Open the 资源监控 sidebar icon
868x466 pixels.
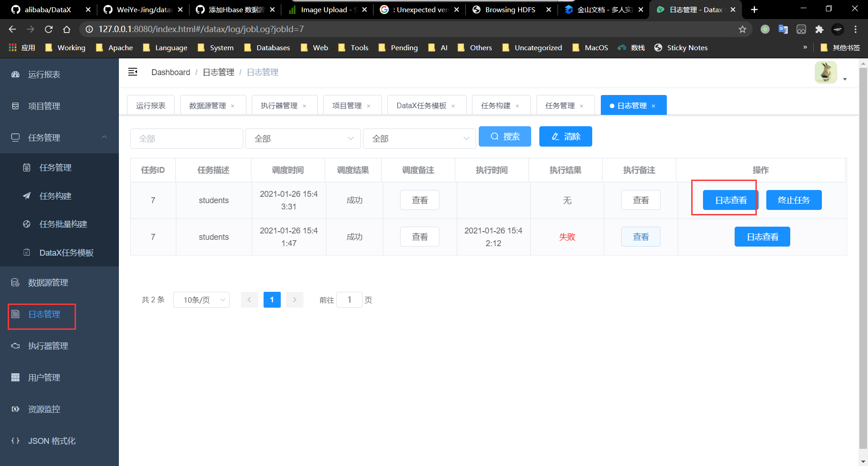[15, 409]
